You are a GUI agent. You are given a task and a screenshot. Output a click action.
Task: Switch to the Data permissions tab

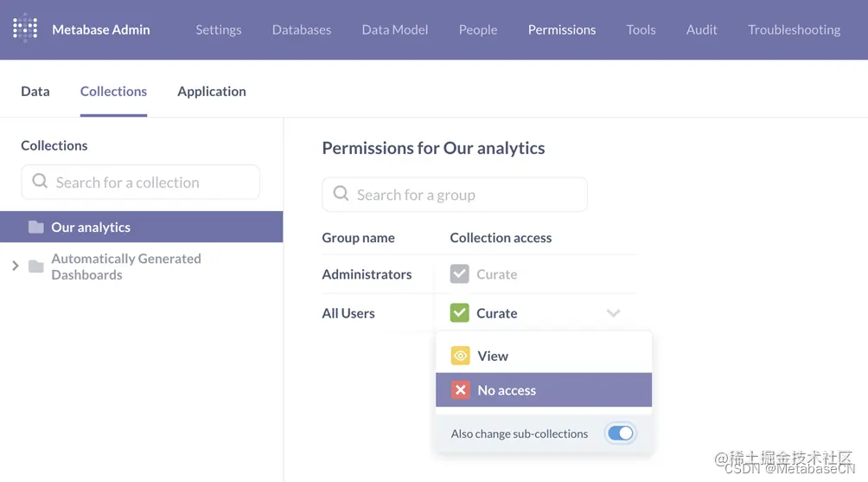coord(35,91)
